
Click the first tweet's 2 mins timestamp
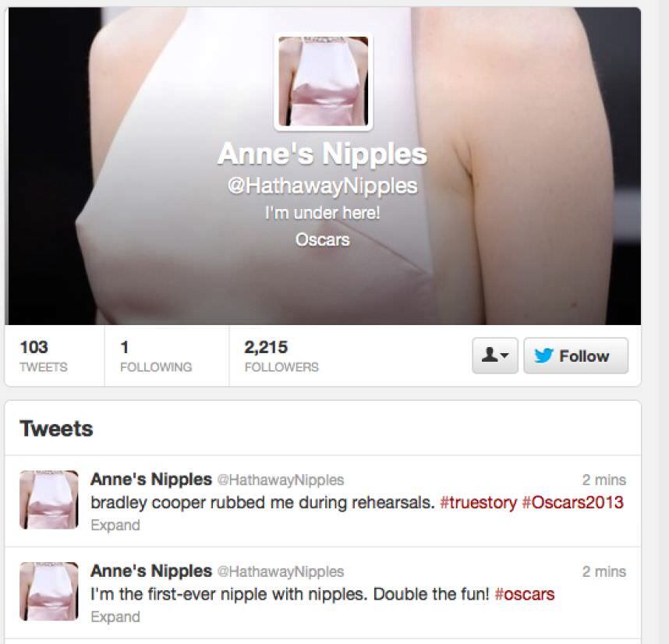(x=604, y=479)
